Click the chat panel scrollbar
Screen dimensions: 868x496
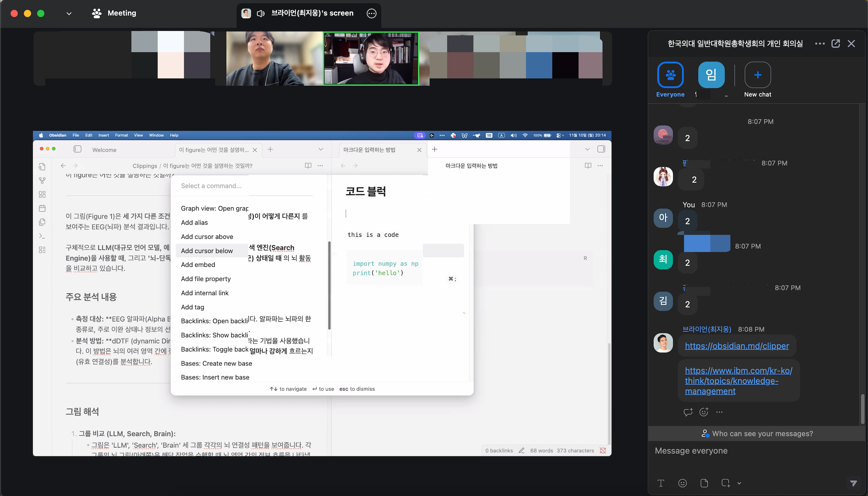click(x=863, y=408)
